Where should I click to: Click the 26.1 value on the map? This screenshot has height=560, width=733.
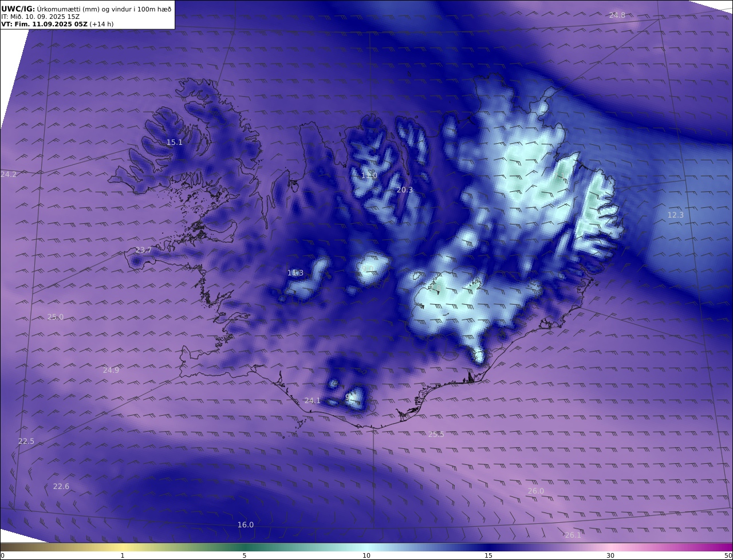[x=573, y=535]
